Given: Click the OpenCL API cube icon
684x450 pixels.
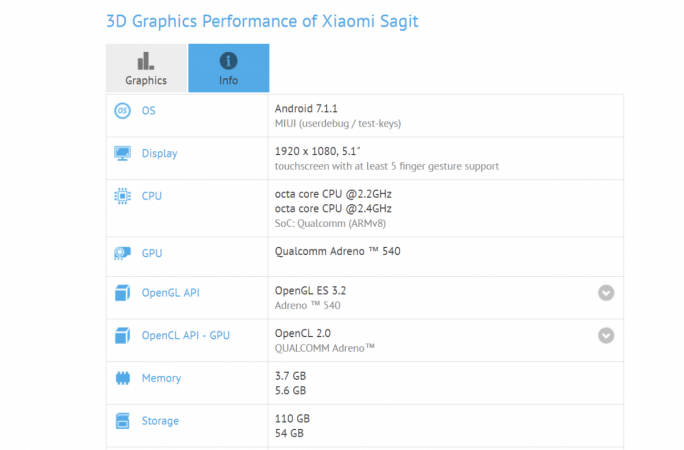Looking at the screenshot, I should click(122, 336).
